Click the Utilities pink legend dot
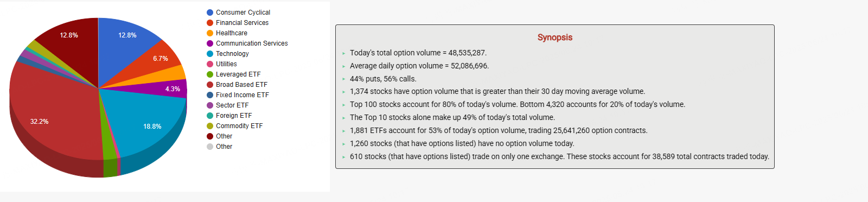The image size is (868, 202). click(210, 64)
